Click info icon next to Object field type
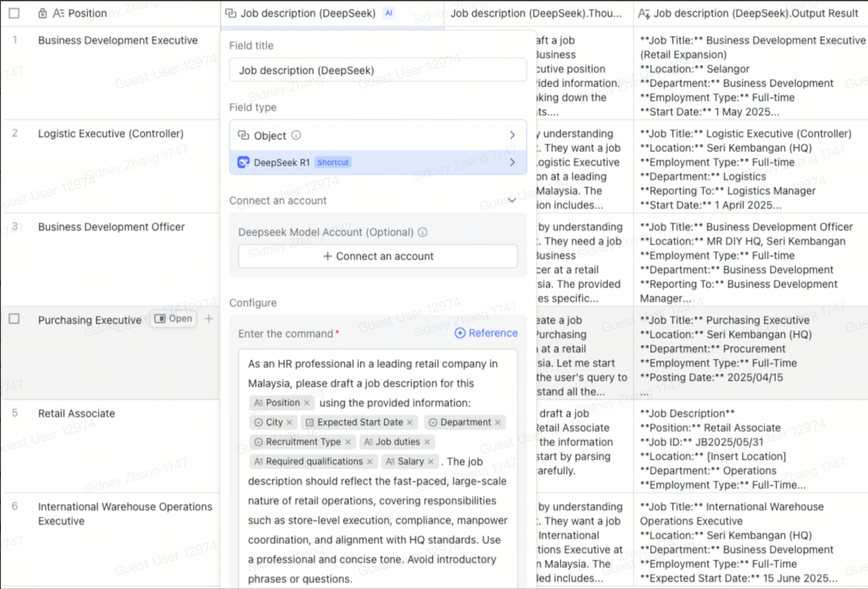Viewport: 868px width, 589px height. pyautogui.click(x=296, y=135)
